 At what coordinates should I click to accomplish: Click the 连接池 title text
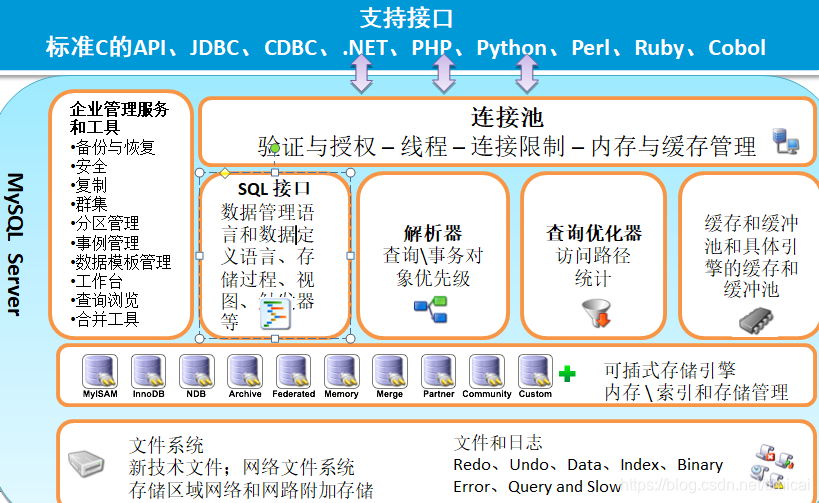(x=508, y=118)
